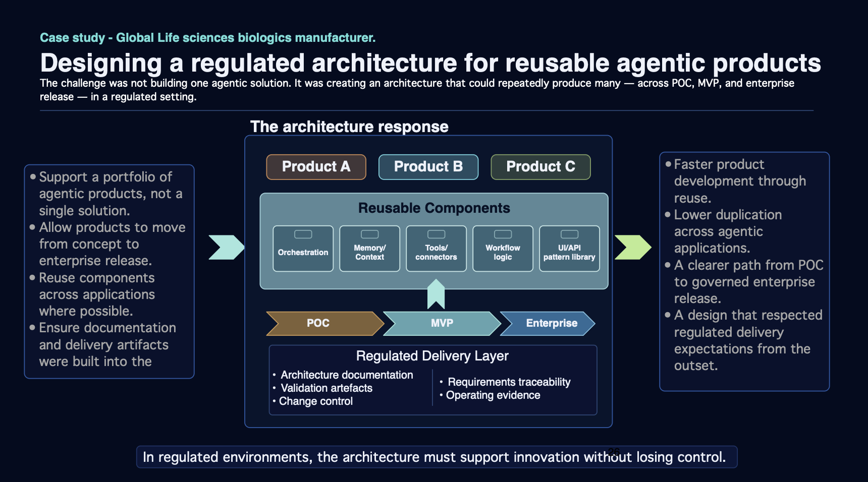Select the Product B box

(428, 167)
